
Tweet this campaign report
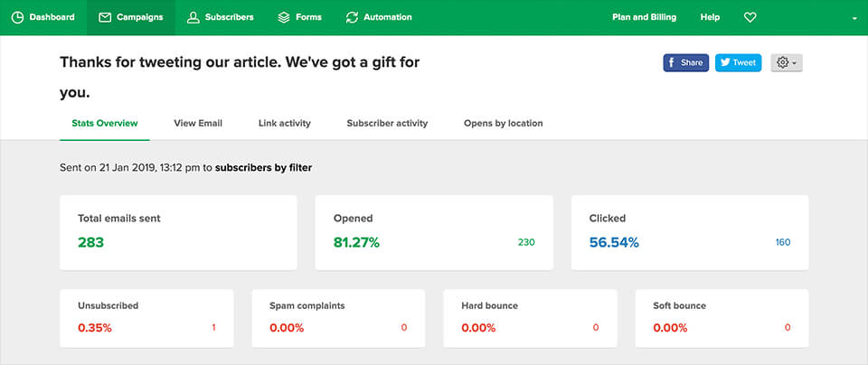tap(738, 62)
